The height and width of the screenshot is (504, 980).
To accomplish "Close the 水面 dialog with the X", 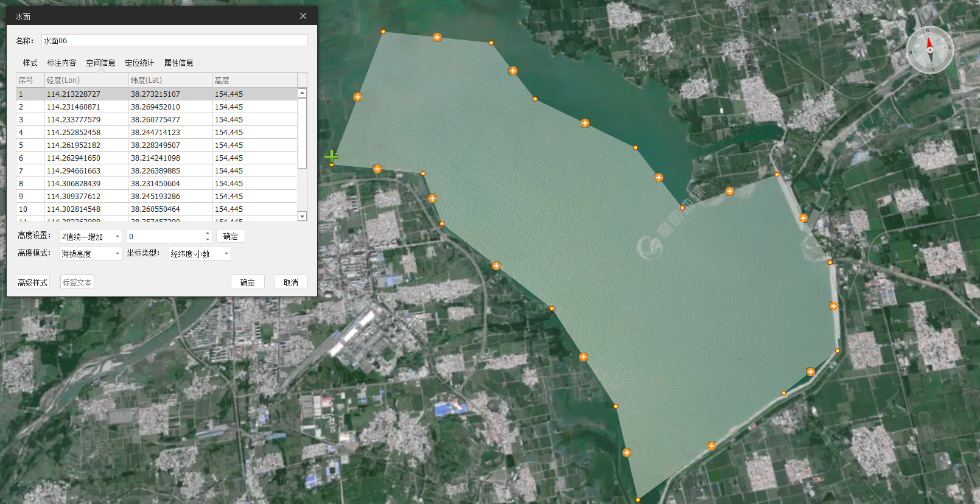I will [303, 16].
